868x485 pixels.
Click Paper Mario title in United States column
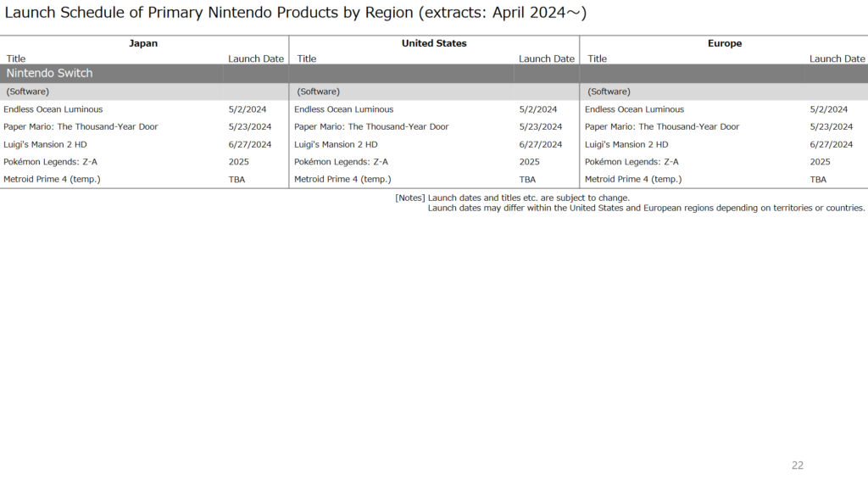(371, 127)
